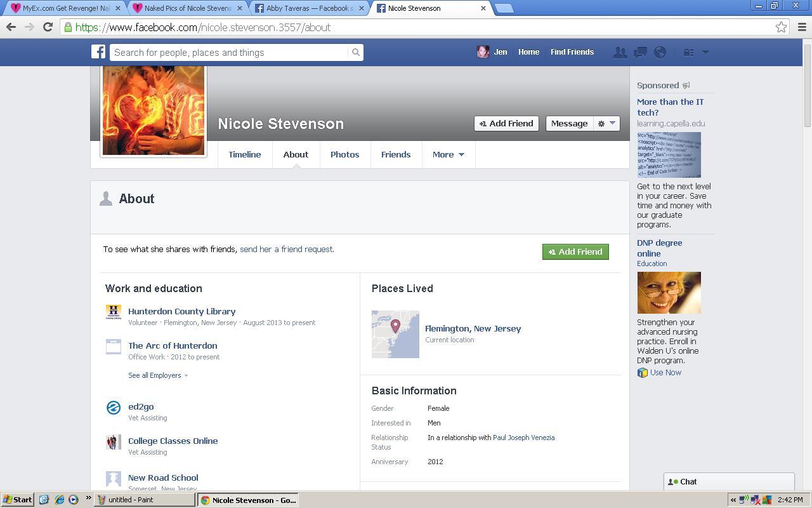Click the wireless network tray icon
The width and height of the screenshot is (812, 508).
pyautogui.click(x=744, y=500)
